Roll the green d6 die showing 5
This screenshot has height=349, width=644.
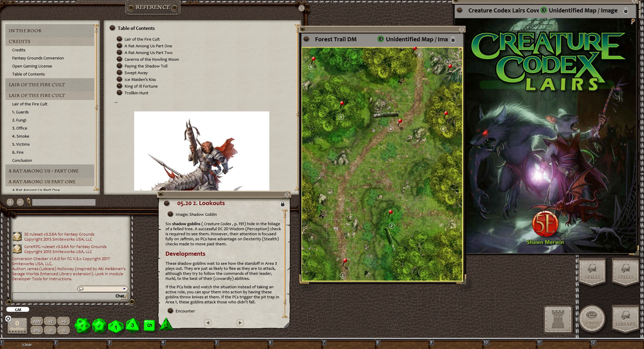tap(149, 325)
